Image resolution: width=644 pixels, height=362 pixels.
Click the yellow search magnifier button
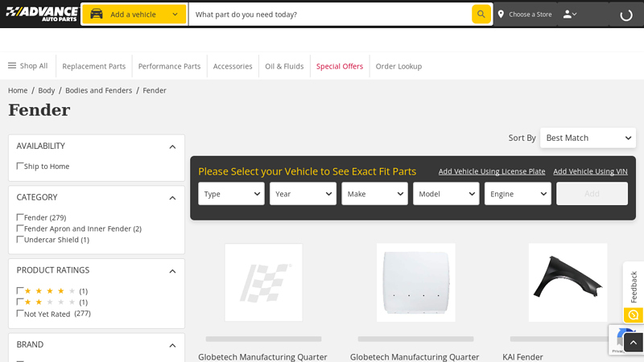coord(481,14)
